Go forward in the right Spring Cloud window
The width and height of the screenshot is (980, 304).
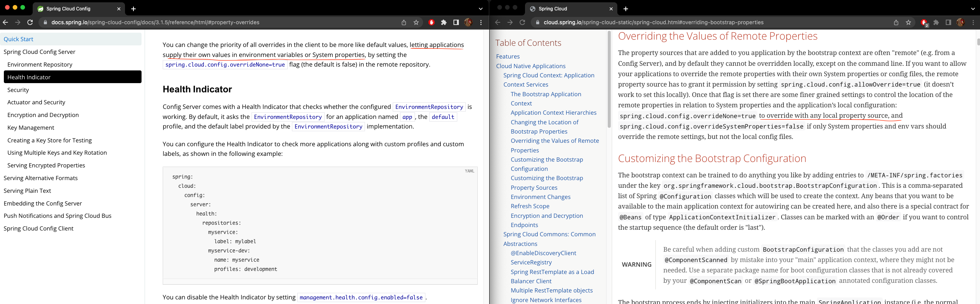coord(510,22)
